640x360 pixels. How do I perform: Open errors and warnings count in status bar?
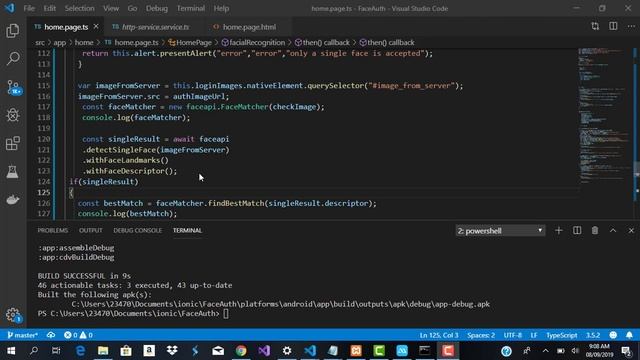click(x=78, y=335)
